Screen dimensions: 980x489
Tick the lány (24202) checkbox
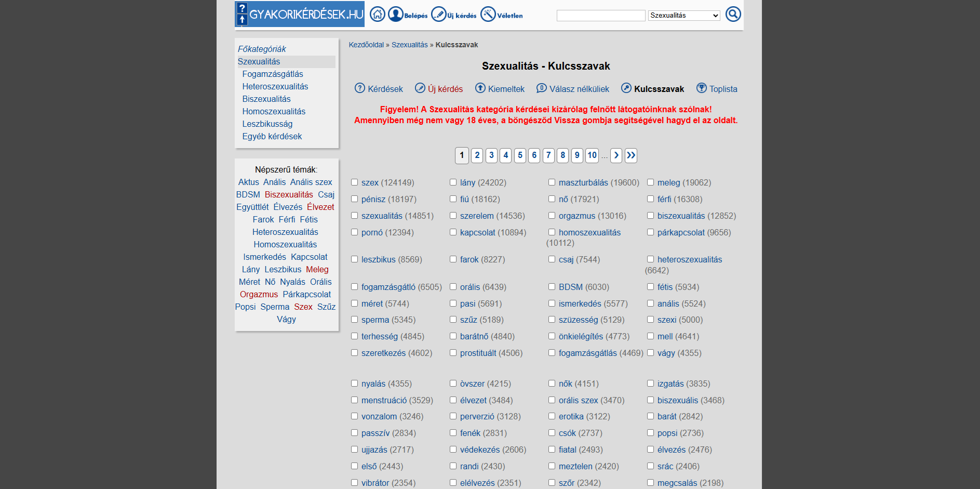pyautogui.click(x=453, y=182)
